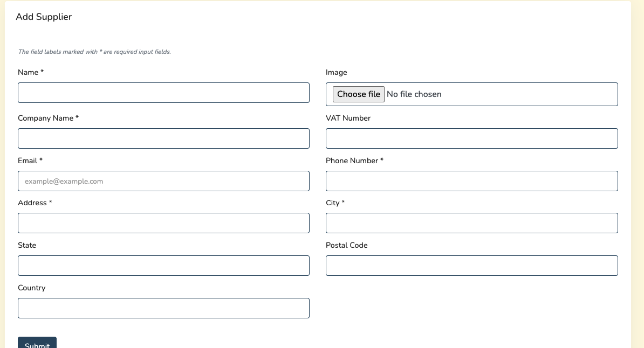Click the Name input field
The width and height of the screenshot is (644, 348).
[x=163, y=93]
